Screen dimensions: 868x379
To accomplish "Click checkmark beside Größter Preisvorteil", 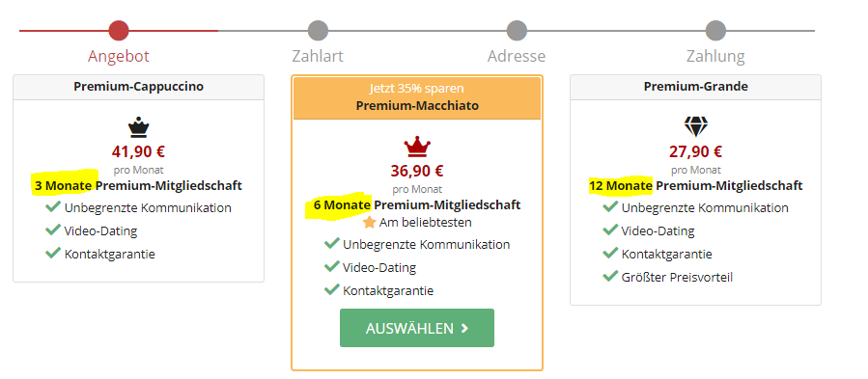I will [x=610, y=276].
